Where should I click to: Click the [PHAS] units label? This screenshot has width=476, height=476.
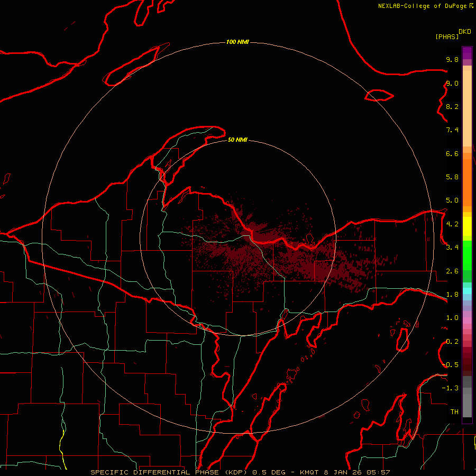click(447, 36)
